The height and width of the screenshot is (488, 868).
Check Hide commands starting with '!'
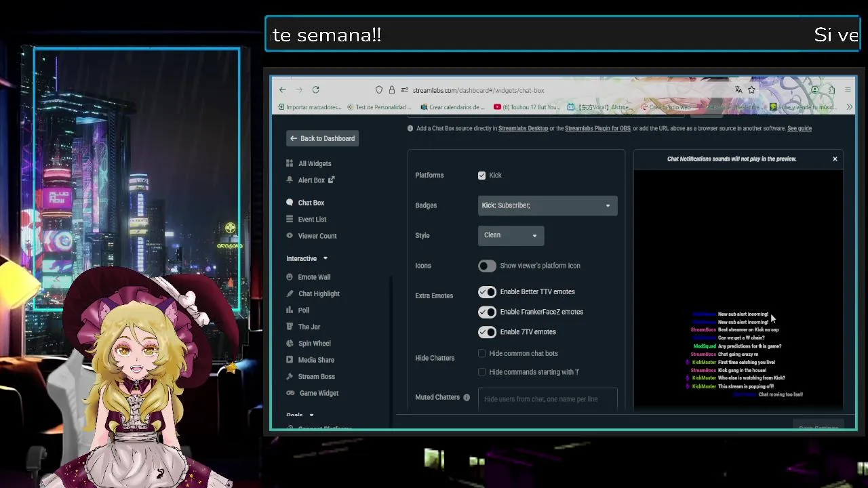tap(482, 372)
